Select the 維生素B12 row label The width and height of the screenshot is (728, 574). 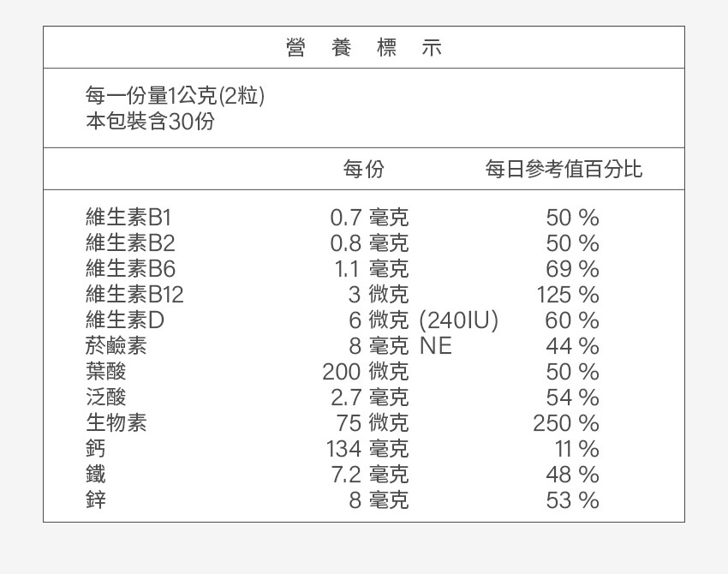pos(134,295)
